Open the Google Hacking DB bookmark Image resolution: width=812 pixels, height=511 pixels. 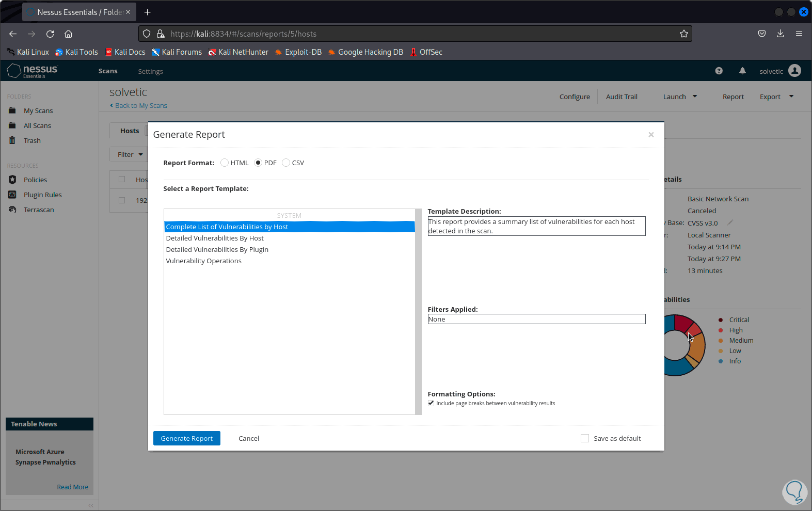coord(365,52)
